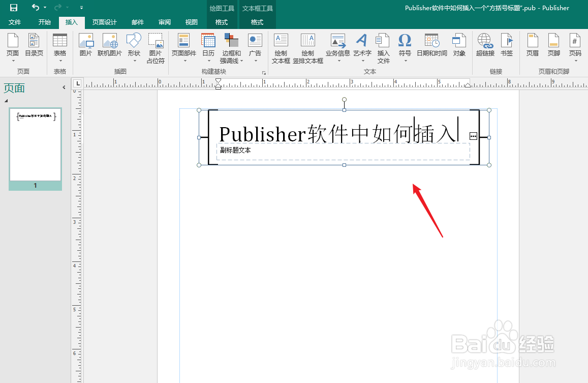Open 文本框工具 格式 contextual tab

click(257, 22)
